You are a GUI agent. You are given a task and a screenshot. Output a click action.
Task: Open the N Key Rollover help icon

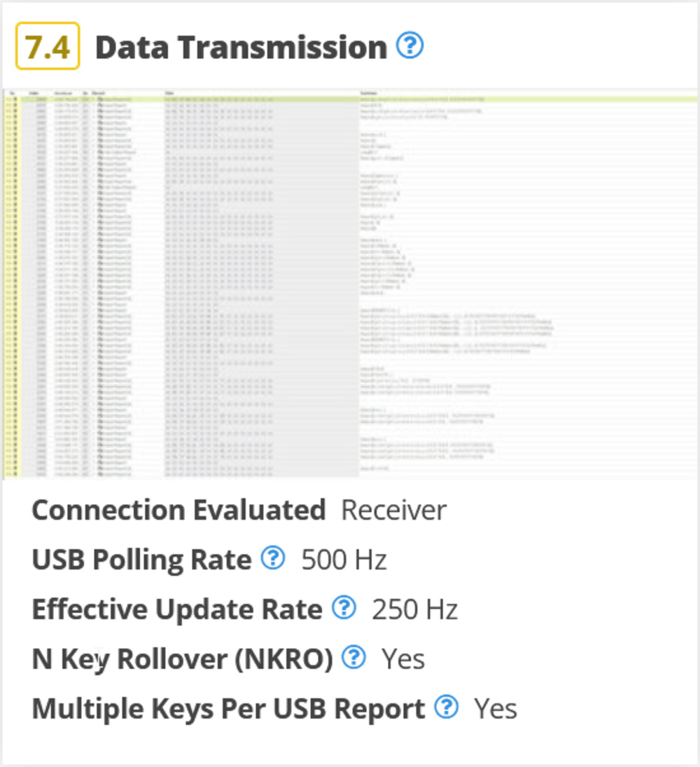pos(353,657)
